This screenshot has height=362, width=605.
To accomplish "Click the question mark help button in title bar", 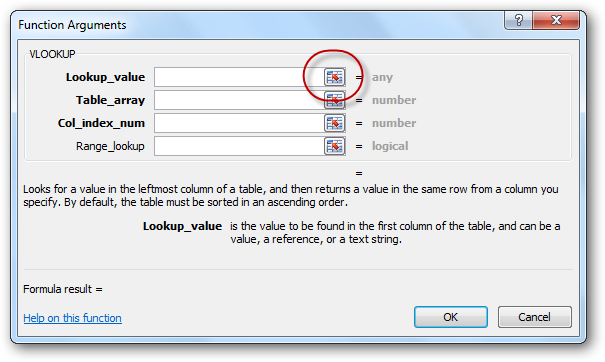I will pyautogui.click(x=519, y=20).
